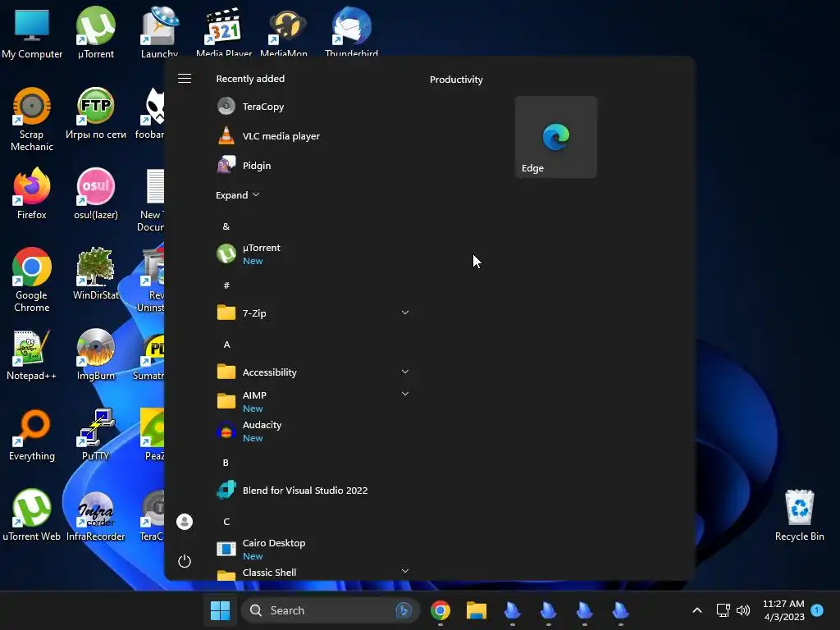Viewport: 840px width, 630px height.
Task: Select the Media Player Classic desktop icon
Action: click(223, 32)
